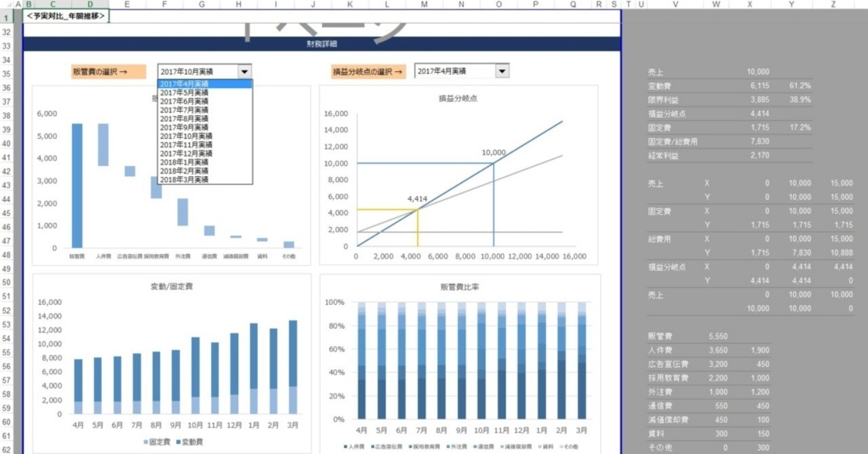This screenshot has height=454, width=868.
Task: Click the 損益分岐点の選択 → orange label
Action: 368,72
